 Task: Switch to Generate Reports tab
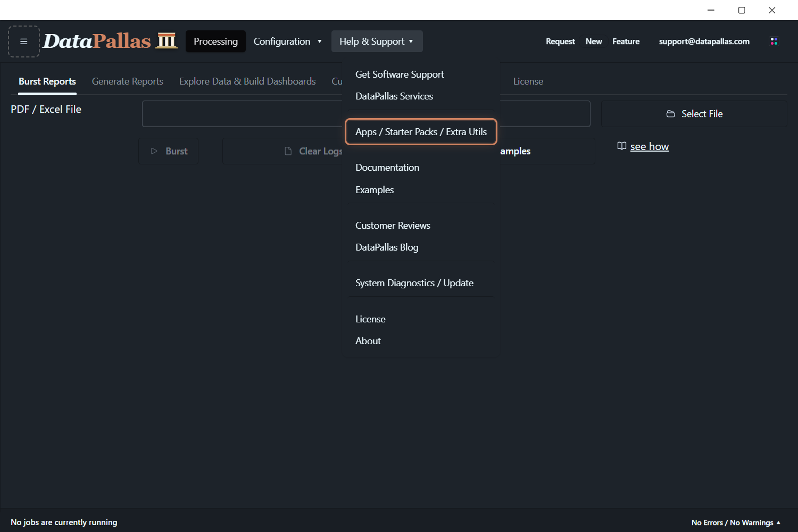128,81
